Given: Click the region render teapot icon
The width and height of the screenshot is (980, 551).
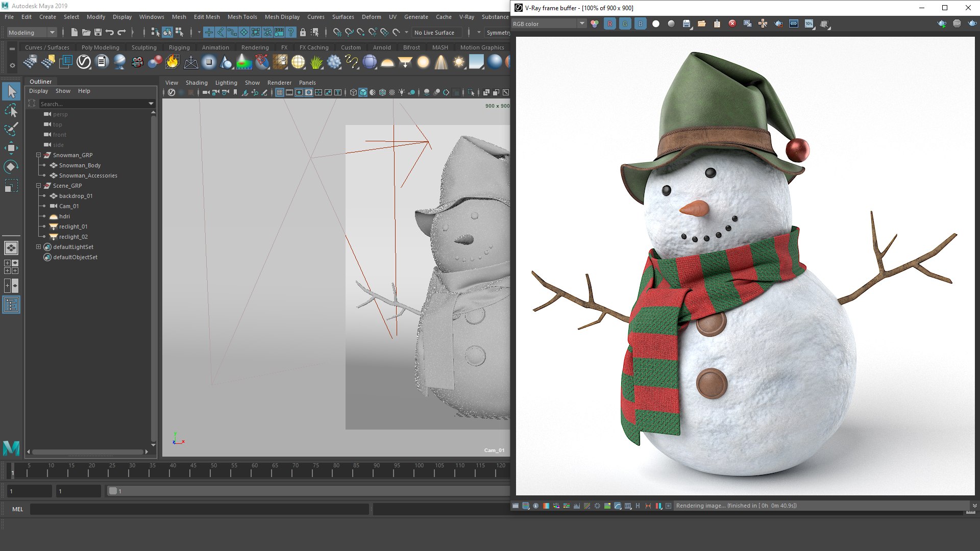Looking at the screenshot, I should tap(778, 23).
